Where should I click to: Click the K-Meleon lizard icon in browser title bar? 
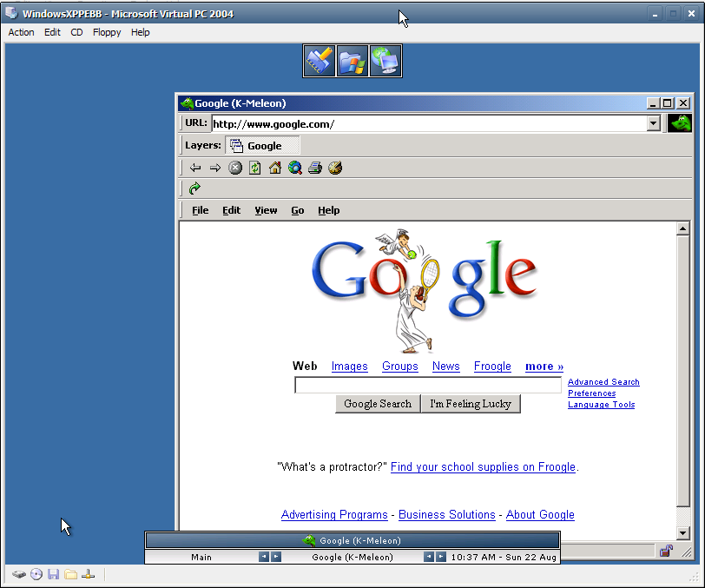tap(187, 103)
